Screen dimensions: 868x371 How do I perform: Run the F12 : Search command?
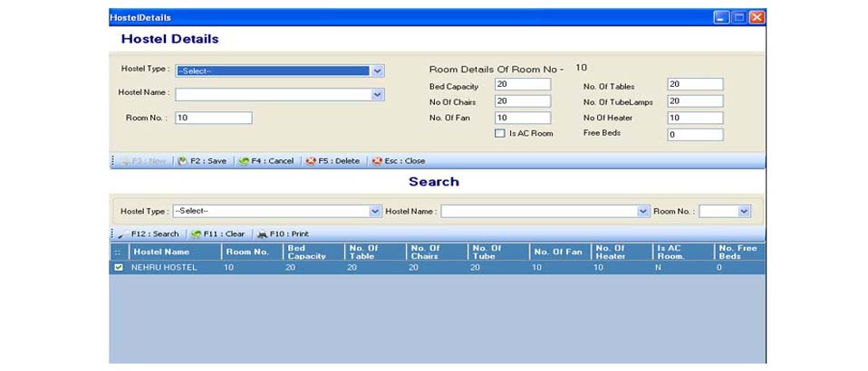149,233
